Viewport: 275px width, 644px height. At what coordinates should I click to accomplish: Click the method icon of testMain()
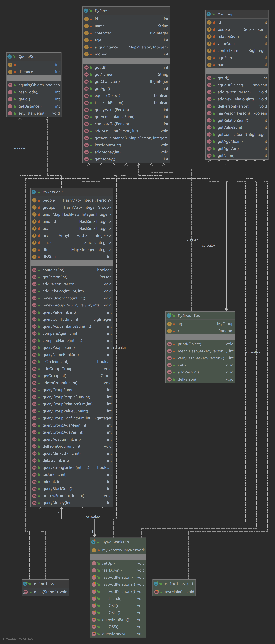tap(157, 592)
